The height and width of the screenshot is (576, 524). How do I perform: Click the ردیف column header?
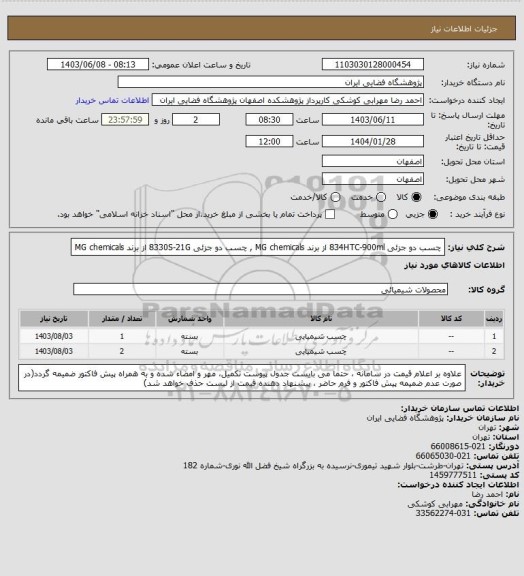[494, 318]
